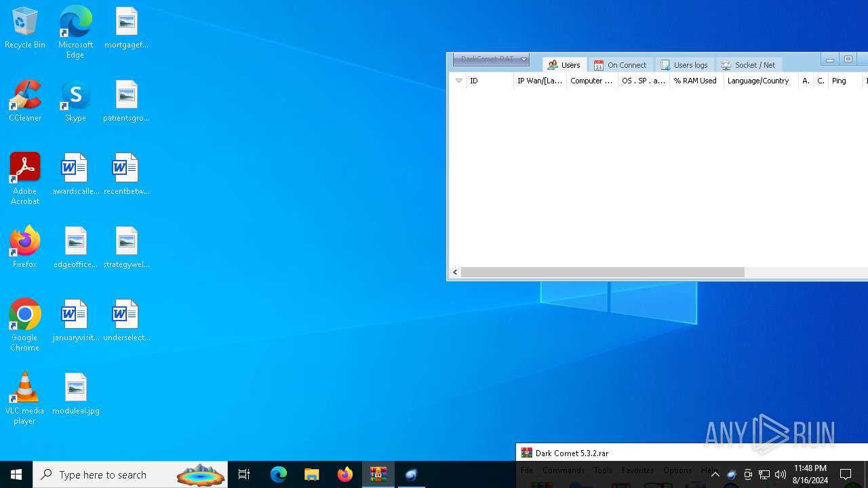The height and width of the screenshot is (488, 868).
Task: Sort by the Ping column header
Action: pyautogui.click(x=845, y=81)
